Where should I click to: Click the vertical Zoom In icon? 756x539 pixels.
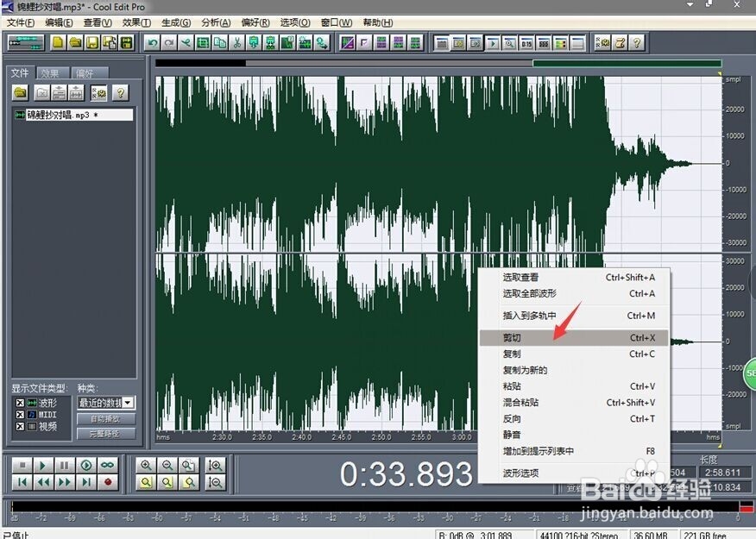[215, 466]
